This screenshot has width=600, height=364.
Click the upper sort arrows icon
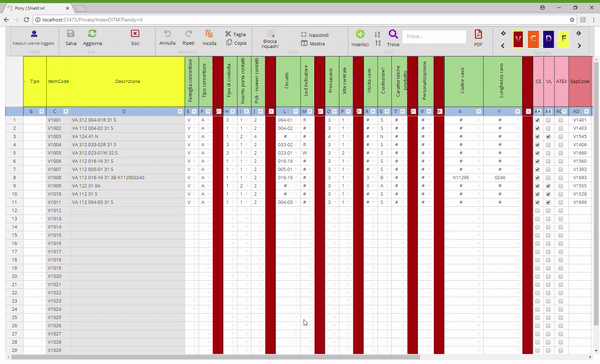[x=378, y=34]
